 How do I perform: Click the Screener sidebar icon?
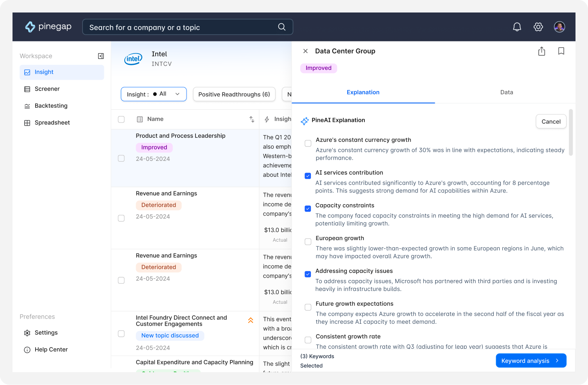pyautogui.click(x=27, y=89)
